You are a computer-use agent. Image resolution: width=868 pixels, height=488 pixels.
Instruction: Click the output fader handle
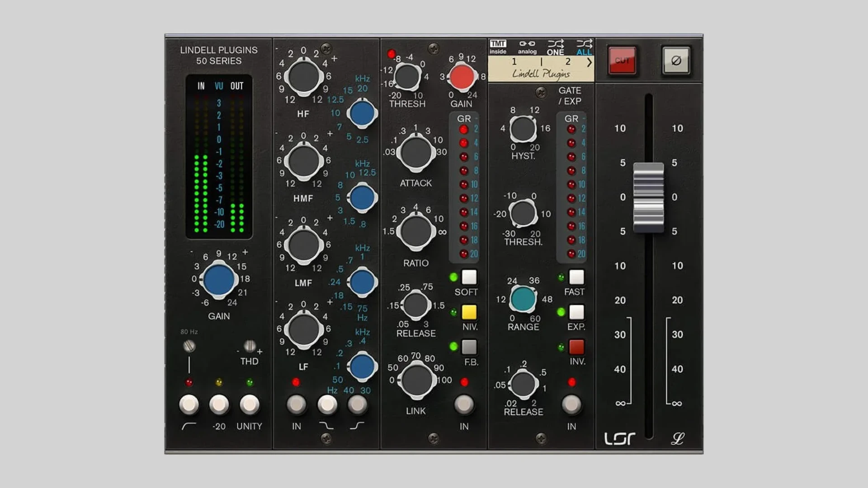[x=649, y=197]
